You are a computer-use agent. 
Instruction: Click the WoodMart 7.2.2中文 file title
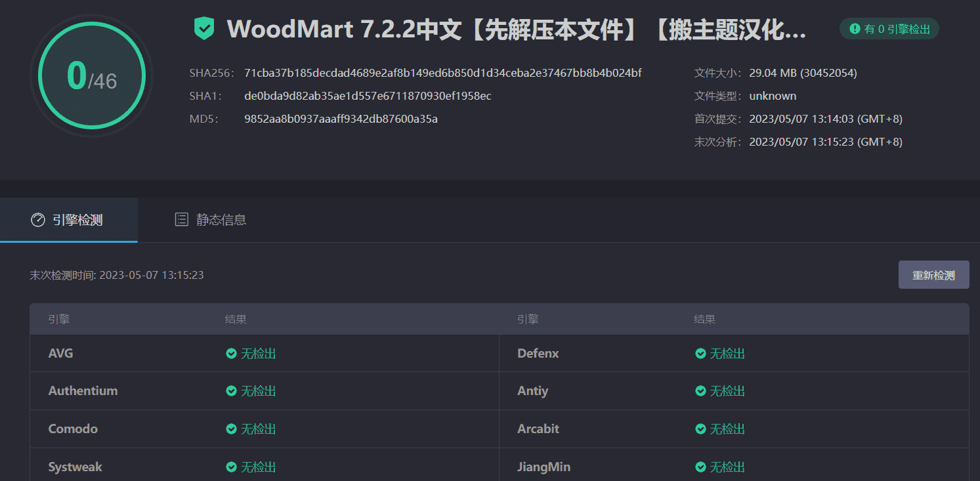pyautogui.click(x=517, y=30)
